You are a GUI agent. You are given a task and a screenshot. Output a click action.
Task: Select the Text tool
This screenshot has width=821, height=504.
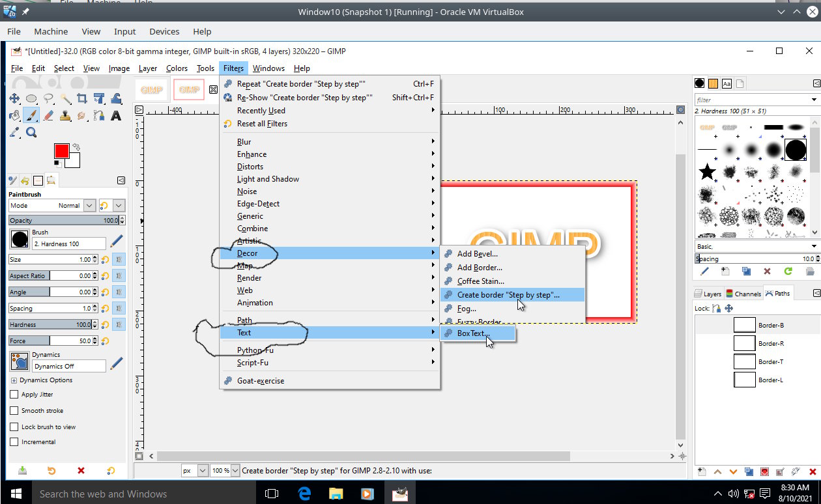[x=116, y=116]
